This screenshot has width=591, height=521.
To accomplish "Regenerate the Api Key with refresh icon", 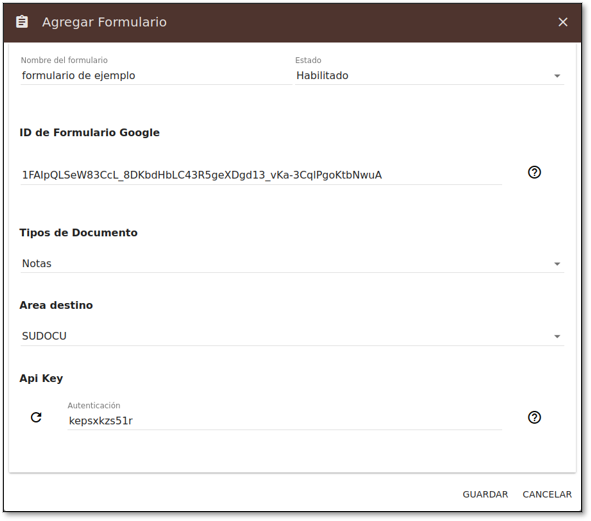I will pyautogui.click(x=36, y=417).
